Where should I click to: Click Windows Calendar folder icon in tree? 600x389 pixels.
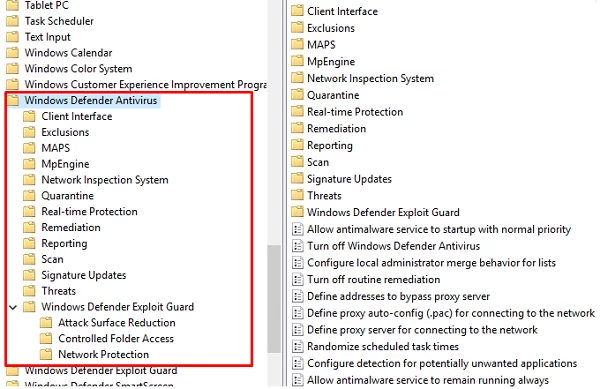[x=13, y=53]
